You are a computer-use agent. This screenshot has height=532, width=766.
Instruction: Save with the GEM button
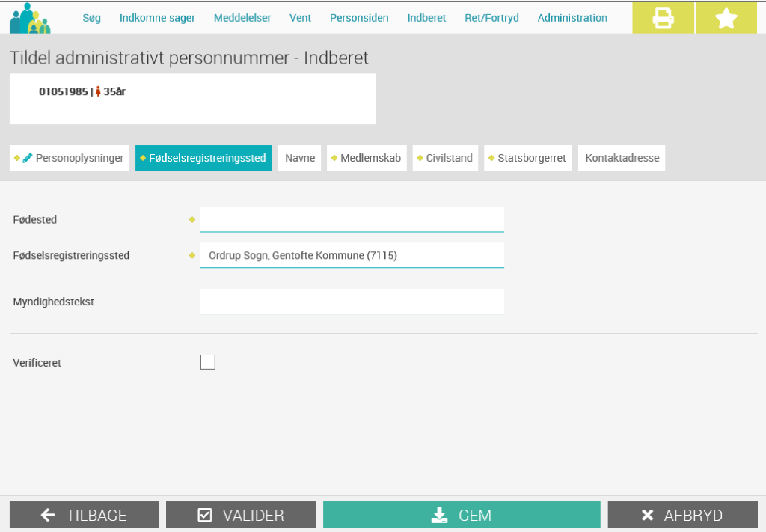pos(461,514)
